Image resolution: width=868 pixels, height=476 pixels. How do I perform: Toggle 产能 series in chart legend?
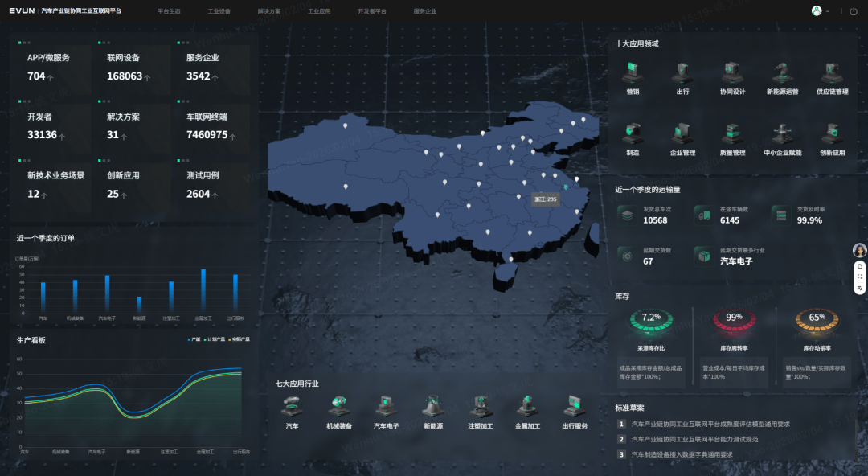[193, 339]
